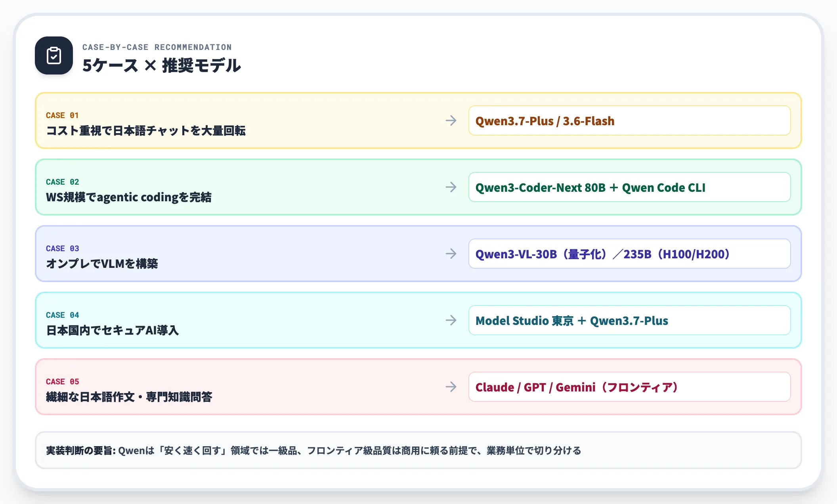Screen dimensions: 837x504
Task: Click the text WS規模でagentic codingを完結
Action: click(x=129, y=197)
